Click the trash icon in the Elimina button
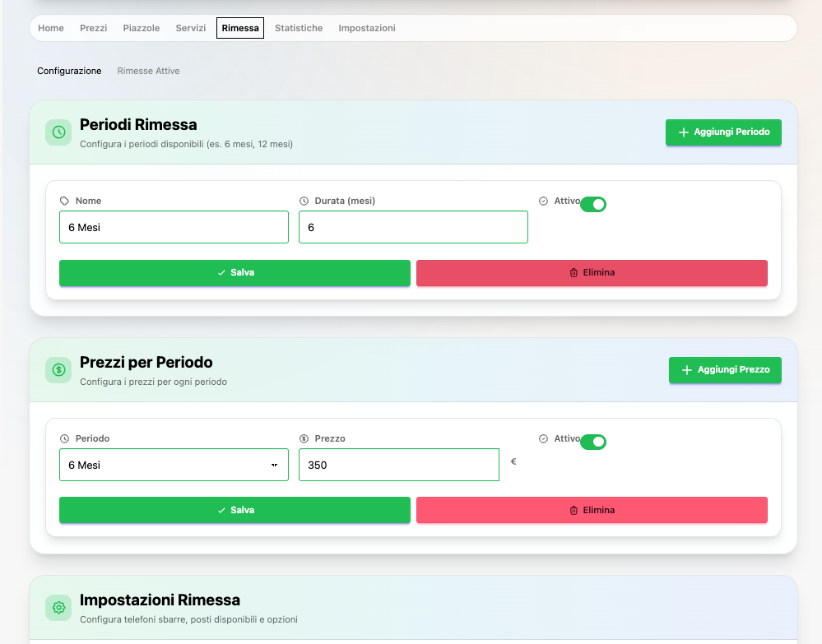 click(x=574, y=273)
